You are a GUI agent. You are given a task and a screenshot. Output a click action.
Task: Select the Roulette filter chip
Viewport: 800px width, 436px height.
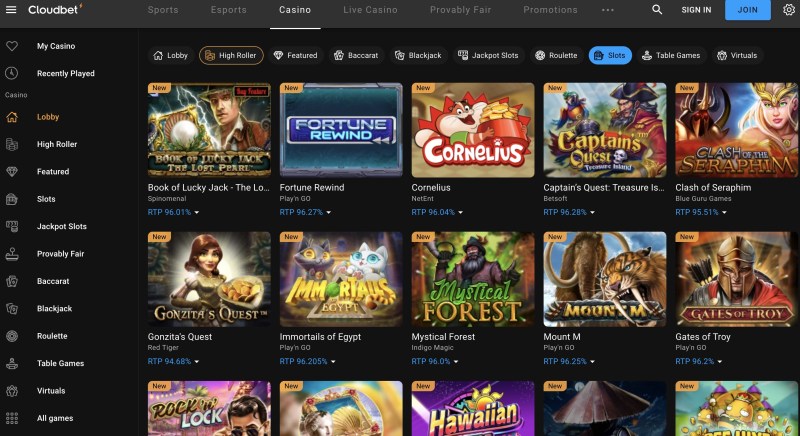coord(556,56)
